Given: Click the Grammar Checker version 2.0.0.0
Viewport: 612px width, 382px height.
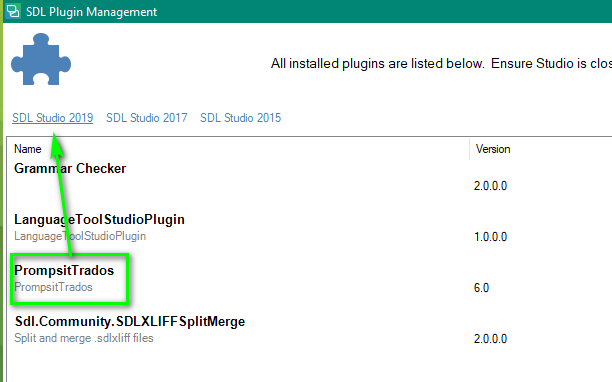Looking at the screenshot, I should click(x=490, y=186).
